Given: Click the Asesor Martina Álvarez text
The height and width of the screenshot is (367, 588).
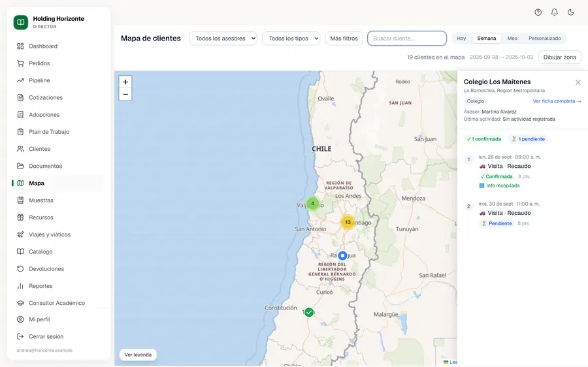Looking at the screenshot, I should tap(490, 112).
